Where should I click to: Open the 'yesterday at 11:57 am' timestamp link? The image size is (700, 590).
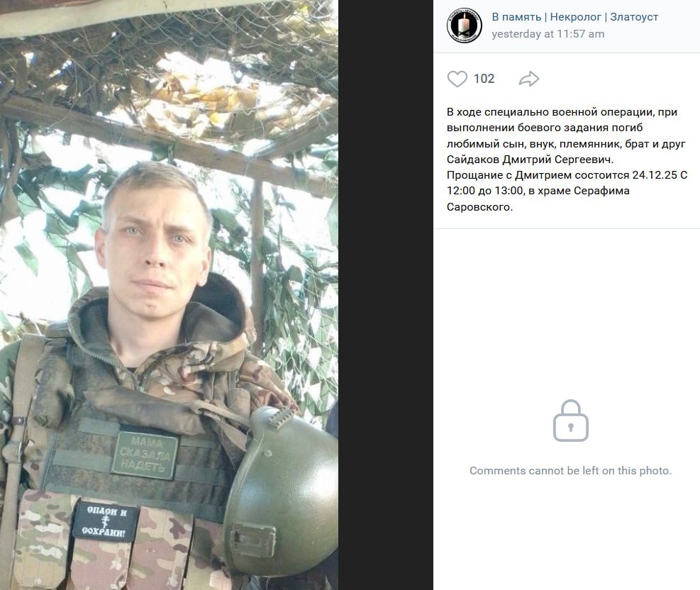(548, 34)
